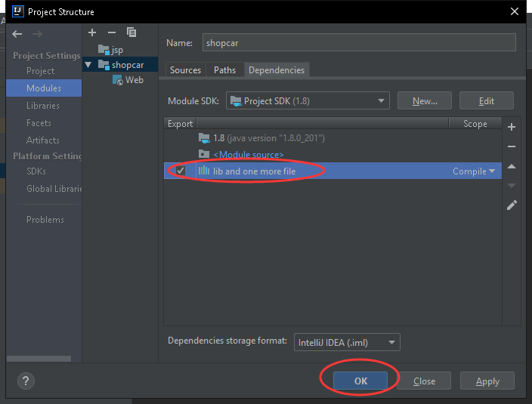This screenshot has width=532, height=404.
Task: Confirm with the OK button
Action: 360,381
